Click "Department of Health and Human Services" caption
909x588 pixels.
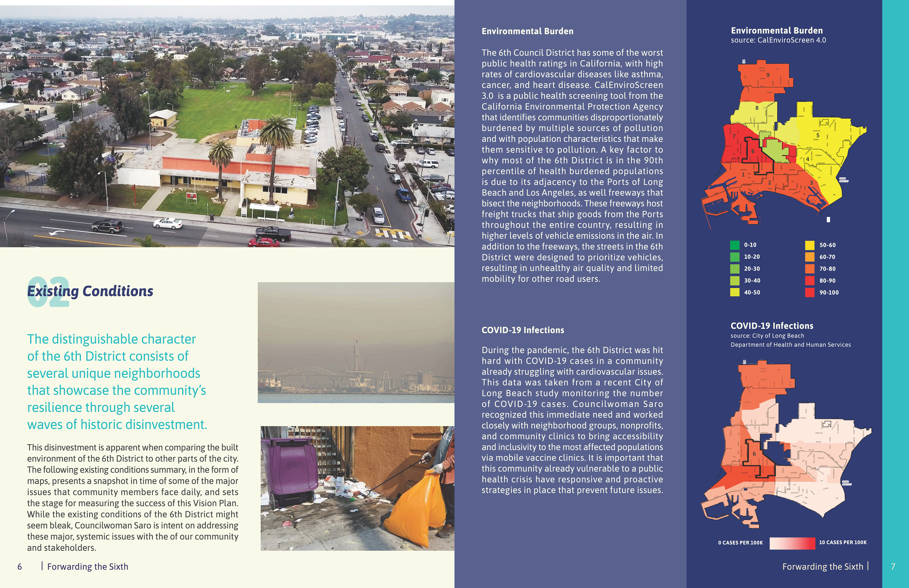791,345
